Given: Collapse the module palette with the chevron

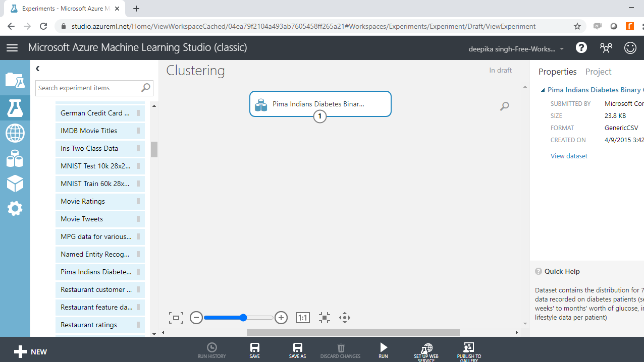Looking at the screenshot, I should (37, 69).
